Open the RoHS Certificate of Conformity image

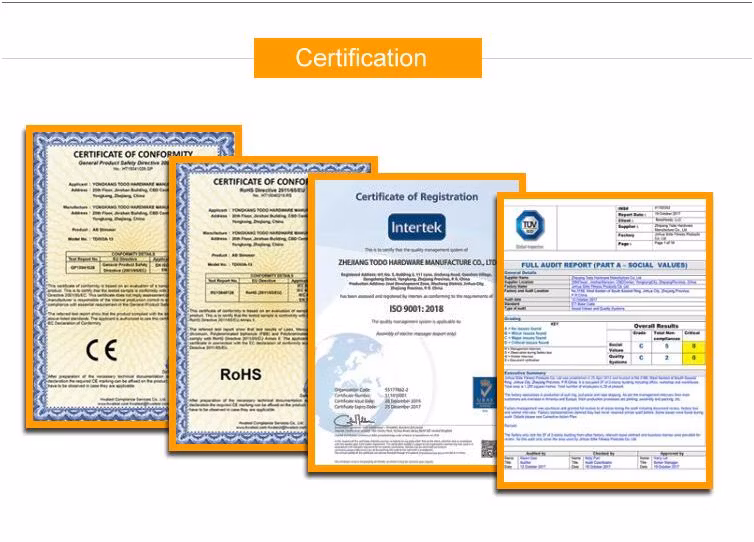(x=240, y=300)
